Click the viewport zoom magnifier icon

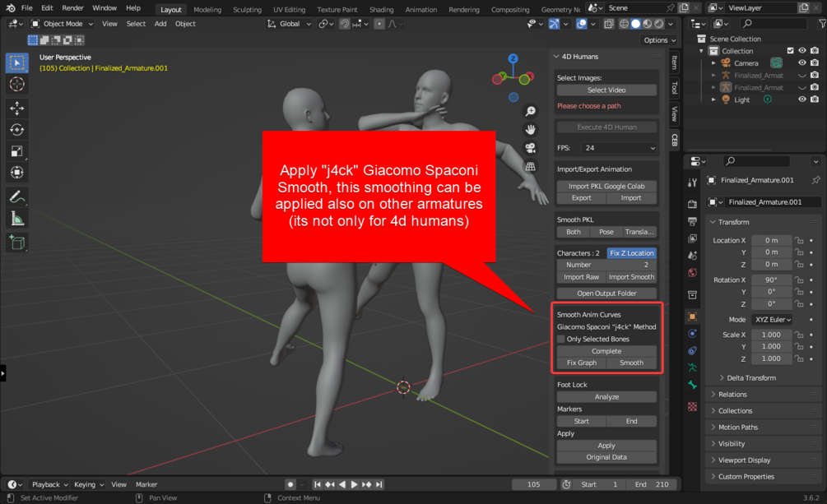pos(531,111)
